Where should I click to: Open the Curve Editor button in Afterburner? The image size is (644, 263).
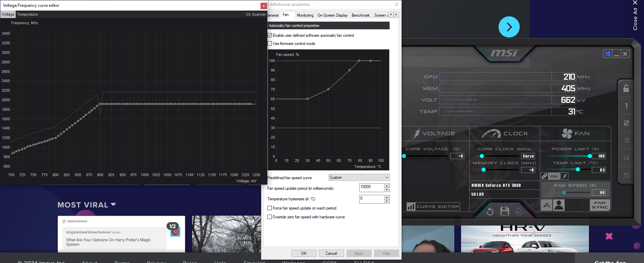(433, 206)
